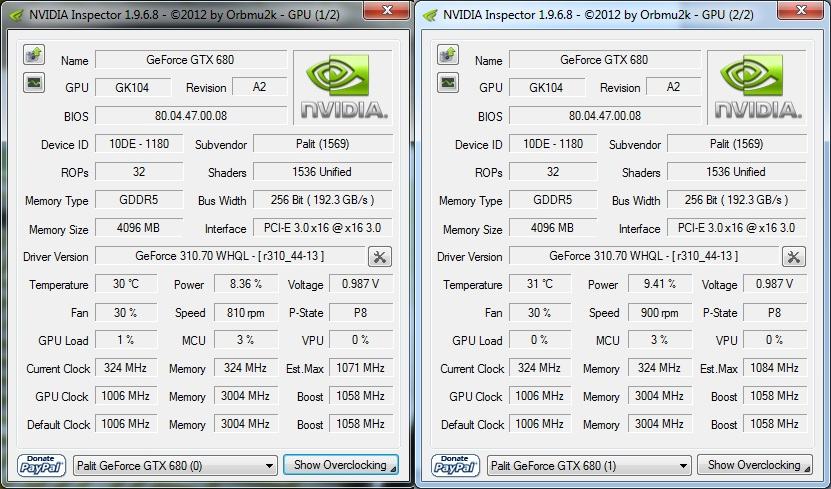Click Revision A2 in GPU (1/2) window
The image size is (831, 489).
coord(260,87)
